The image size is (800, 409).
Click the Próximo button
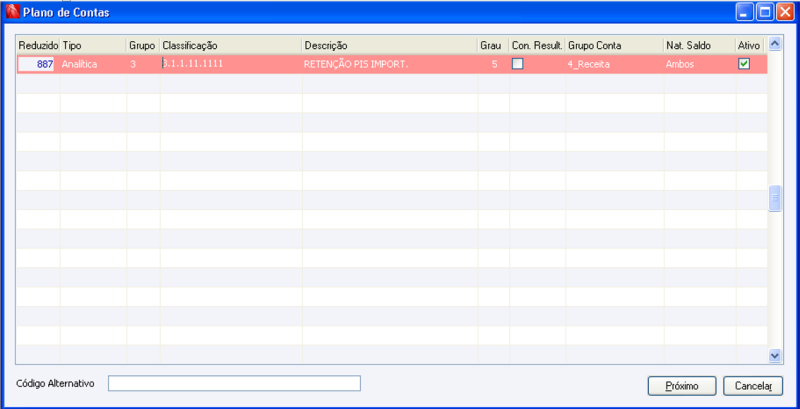tap(682, 386)
